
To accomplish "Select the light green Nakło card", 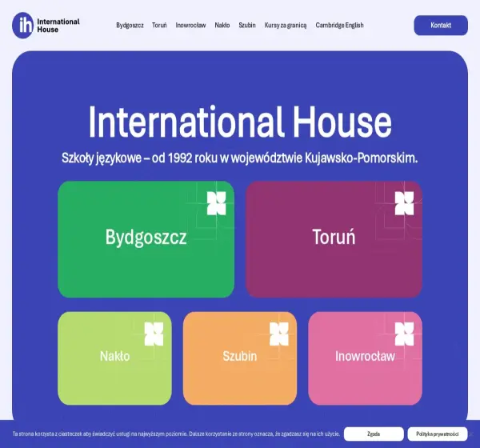I will coord(114,358).
